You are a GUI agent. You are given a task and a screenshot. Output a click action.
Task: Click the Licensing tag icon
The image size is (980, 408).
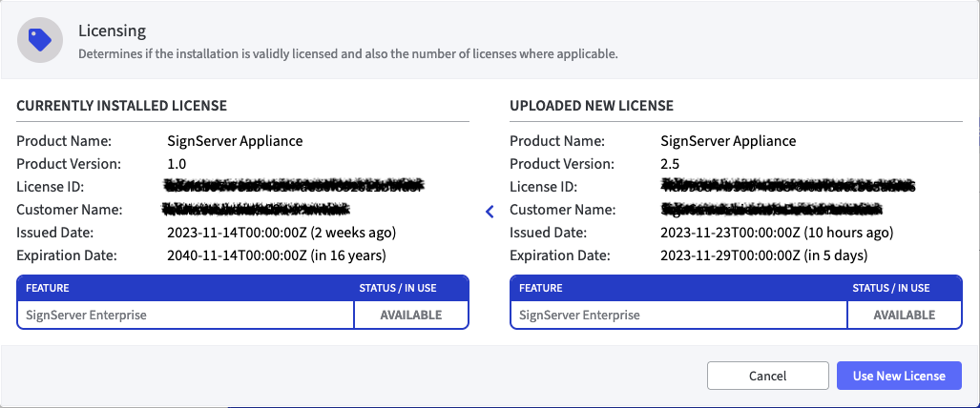tap(39, 40)
